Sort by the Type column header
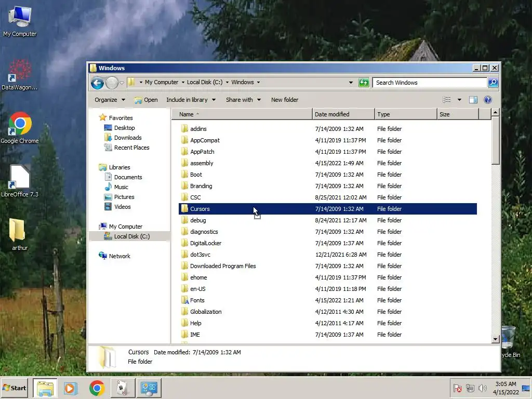The width and height of the screenshot is (532, 399). (x=406, y=114)
